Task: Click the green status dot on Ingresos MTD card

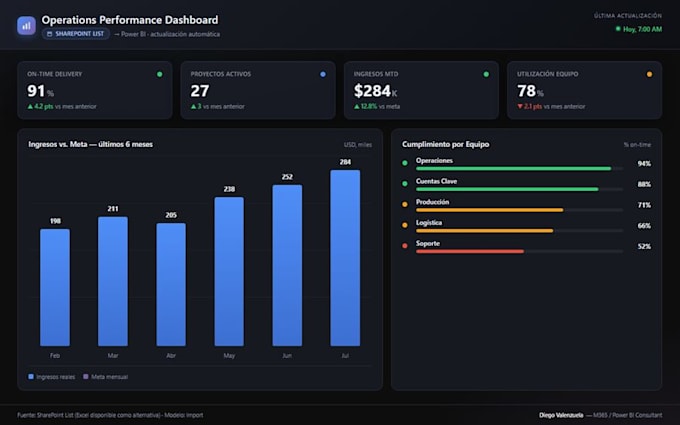Action: coord(486,74)
